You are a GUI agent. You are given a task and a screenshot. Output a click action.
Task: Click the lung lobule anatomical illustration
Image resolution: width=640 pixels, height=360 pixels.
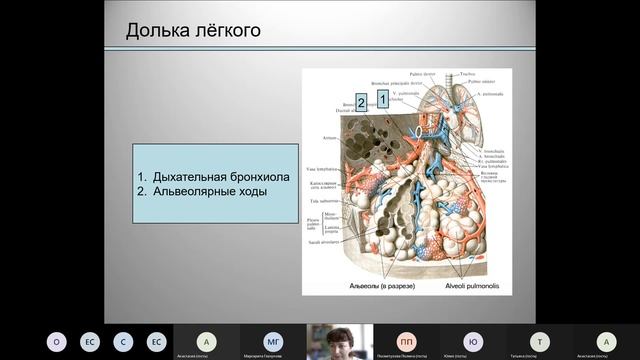(x=407, y=182)
